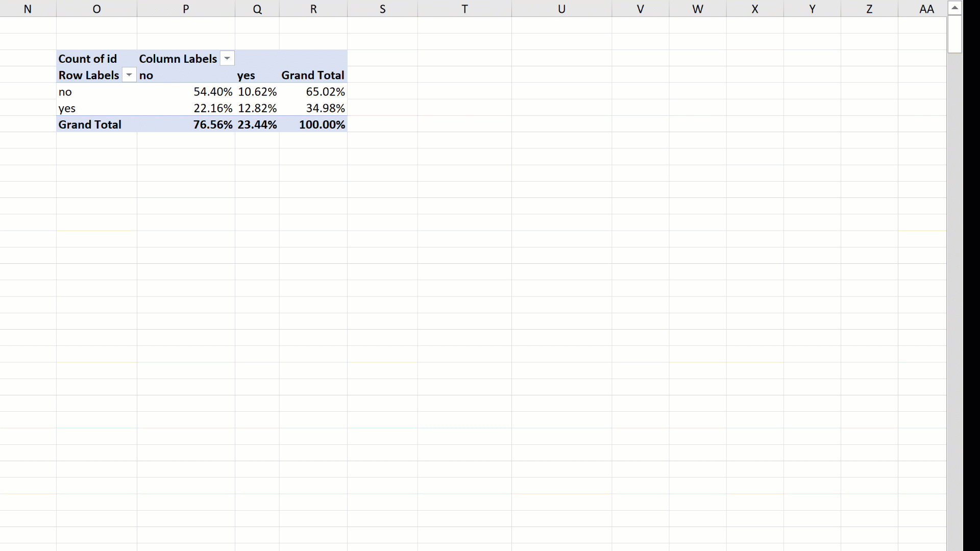Open the Row Labels filter dropdown
The height and width of the screenshot is (551, 980).
coord(129,75)
